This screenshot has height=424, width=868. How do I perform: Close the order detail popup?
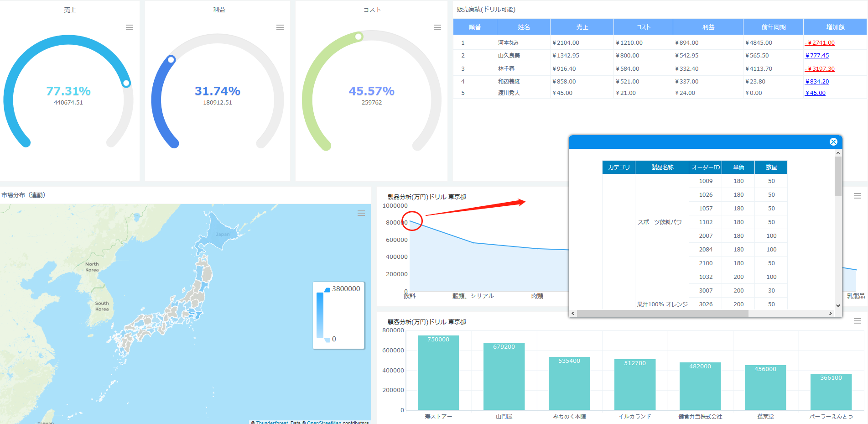[x=833, y=142]
